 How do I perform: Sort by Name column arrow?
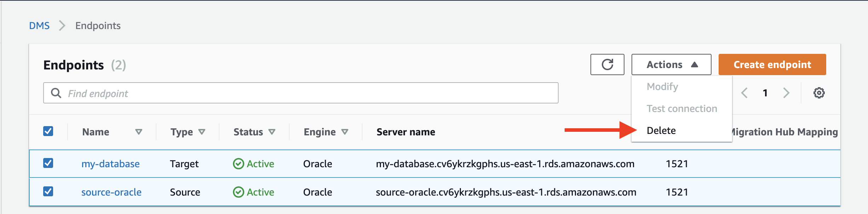click(139, 132)
